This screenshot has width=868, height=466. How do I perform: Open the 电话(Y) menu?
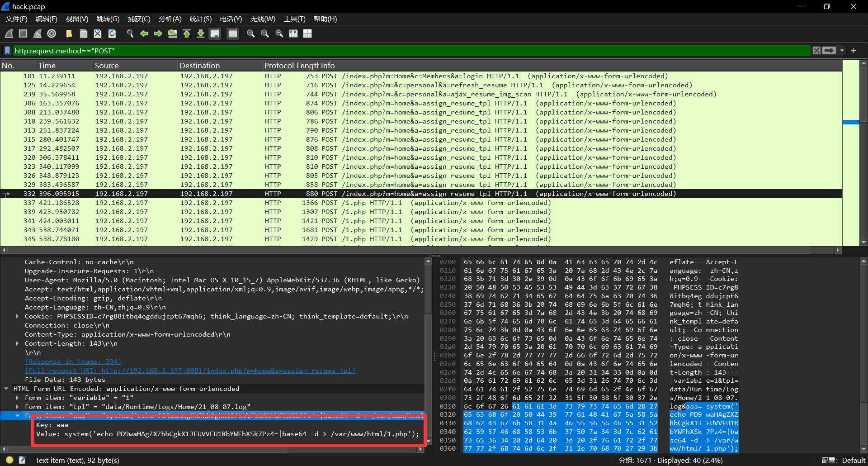(231, 19)
